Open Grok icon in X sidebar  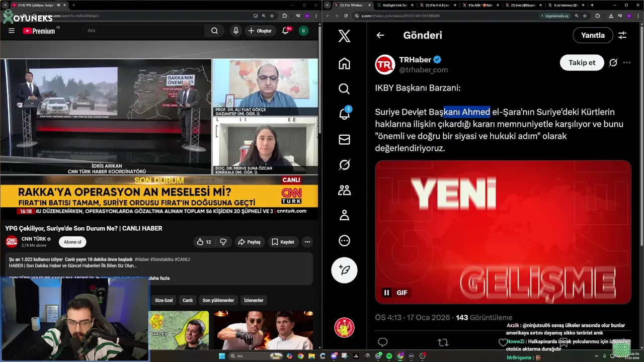(344, 164)
